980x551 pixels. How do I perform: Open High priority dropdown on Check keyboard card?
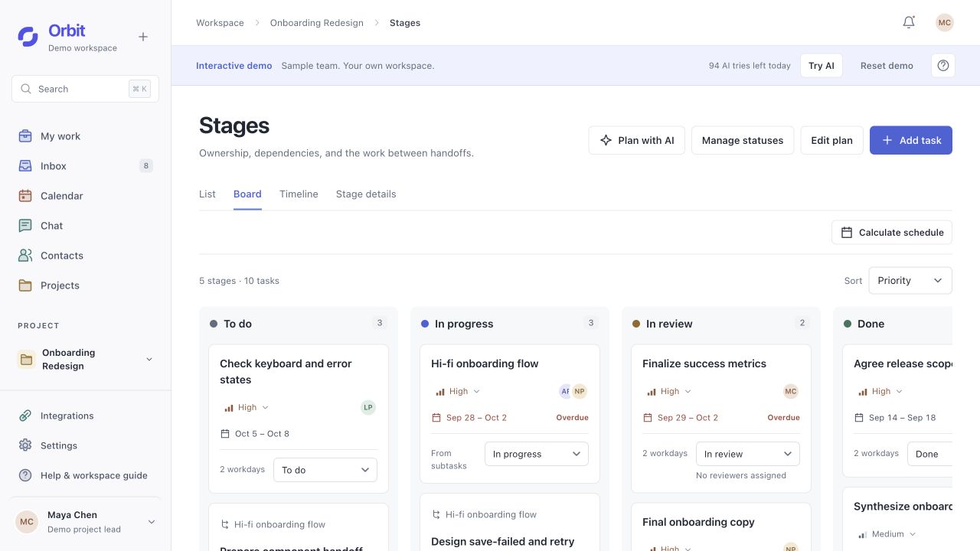point(247,408)
